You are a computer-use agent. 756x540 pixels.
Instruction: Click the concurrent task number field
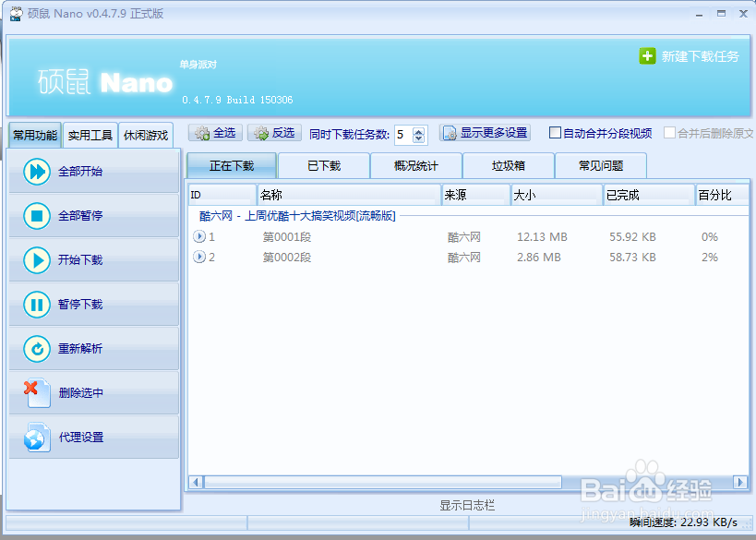pyautogui.click(x=404, y=135)
